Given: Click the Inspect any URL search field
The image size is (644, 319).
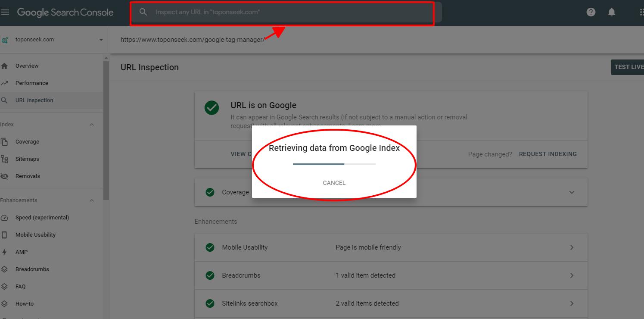Looking at the screenshot, I should tap(284, 12).
